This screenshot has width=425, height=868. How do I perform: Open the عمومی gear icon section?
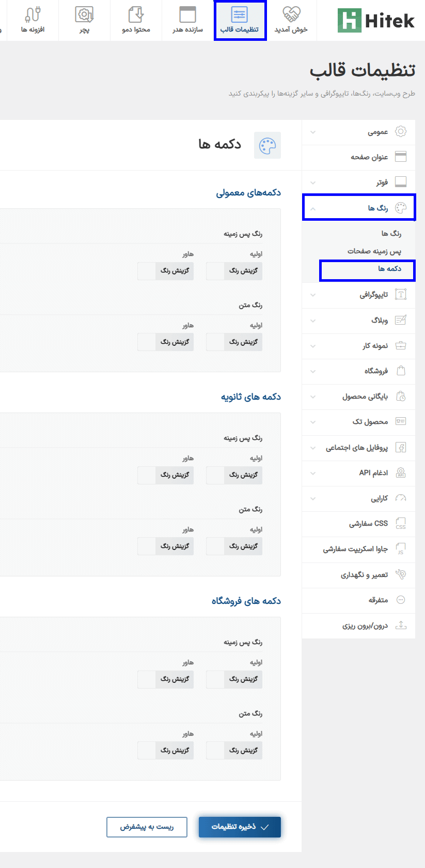coord(401,132)
